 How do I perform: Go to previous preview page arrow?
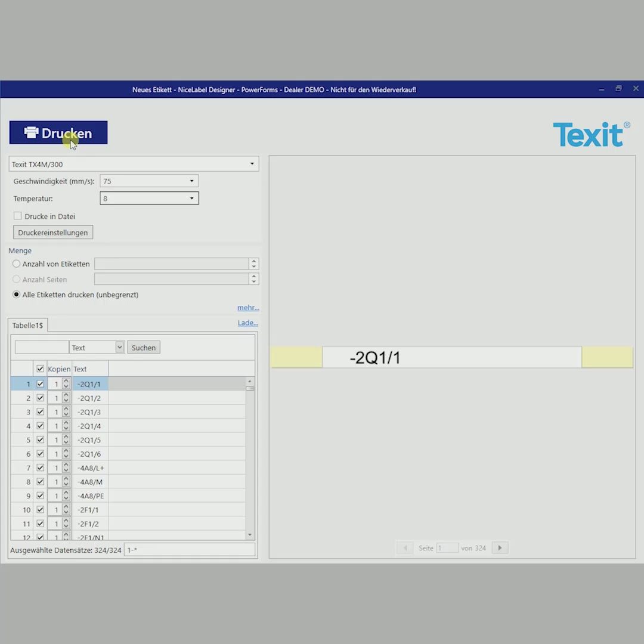coord(405,547)
